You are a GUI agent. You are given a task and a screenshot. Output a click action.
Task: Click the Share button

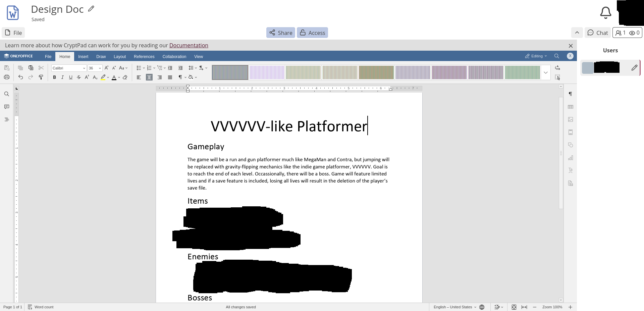point(281,33)
